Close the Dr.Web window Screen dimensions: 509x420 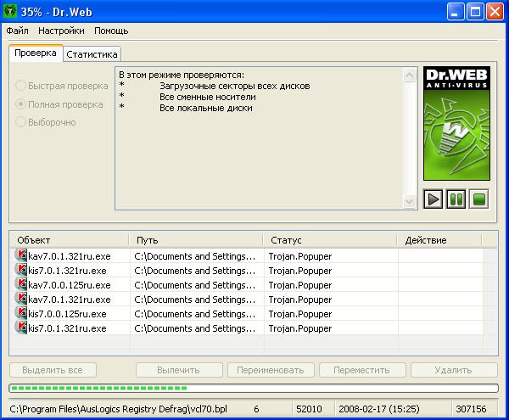tap(495, 12)
